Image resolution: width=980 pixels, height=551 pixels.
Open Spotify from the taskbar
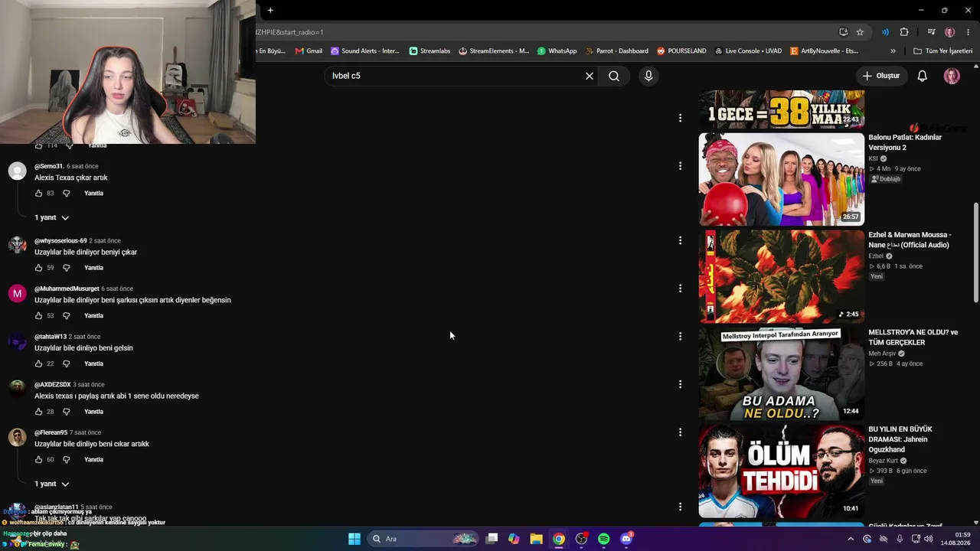(x=603, y=539)
